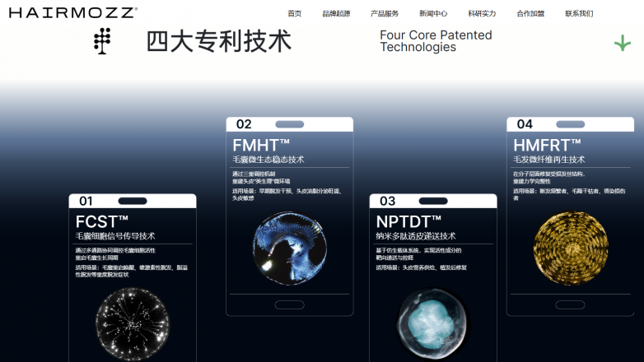Click the 02 card number

coord(244,124)
